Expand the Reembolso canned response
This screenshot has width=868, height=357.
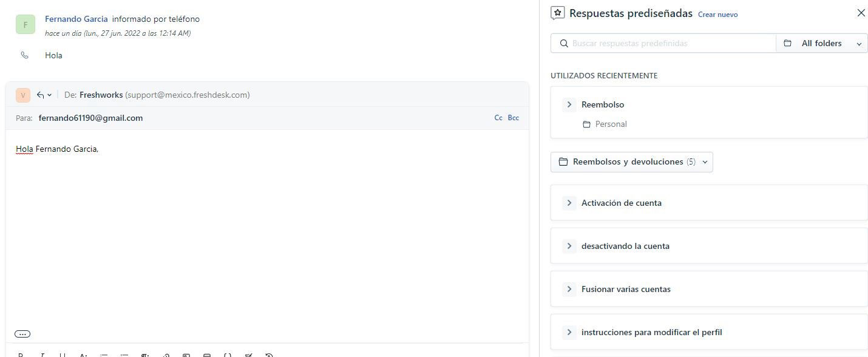pos(569,104)
